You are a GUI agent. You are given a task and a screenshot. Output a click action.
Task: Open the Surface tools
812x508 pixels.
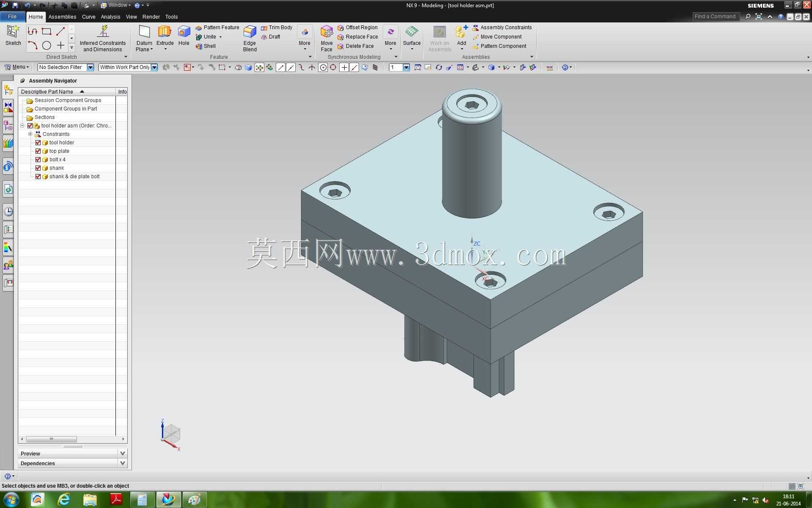[x=411, y=36]
